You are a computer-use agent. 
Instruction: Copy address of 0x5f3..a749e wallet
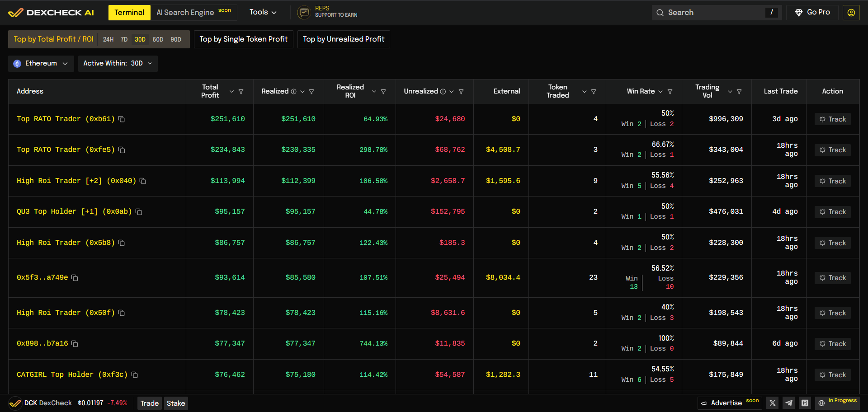pos(75,278)
